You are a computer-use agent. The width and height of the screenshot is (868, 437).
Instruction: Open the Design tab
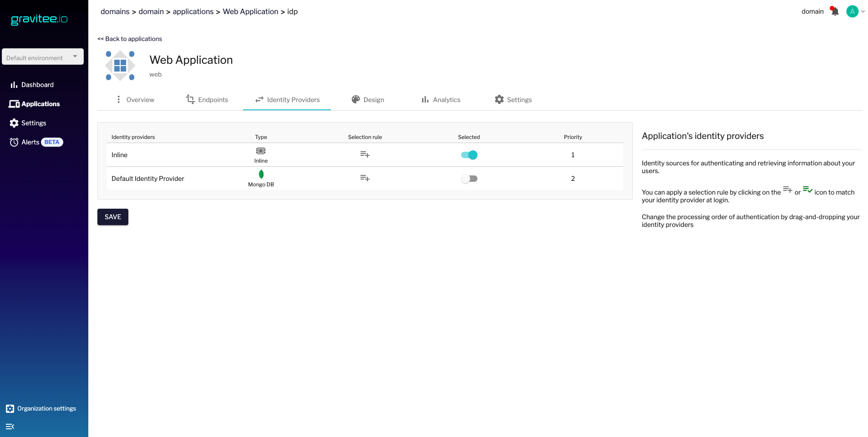coord(368,100)
